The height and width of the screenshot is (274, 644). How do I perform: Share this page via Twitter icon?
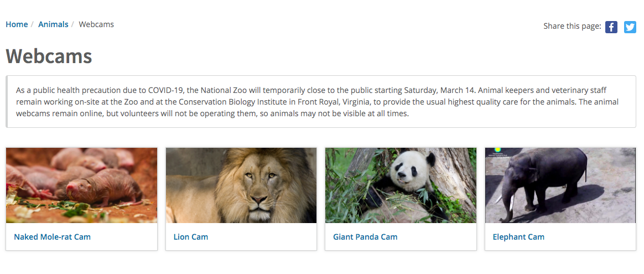click(x=630, y=27)
